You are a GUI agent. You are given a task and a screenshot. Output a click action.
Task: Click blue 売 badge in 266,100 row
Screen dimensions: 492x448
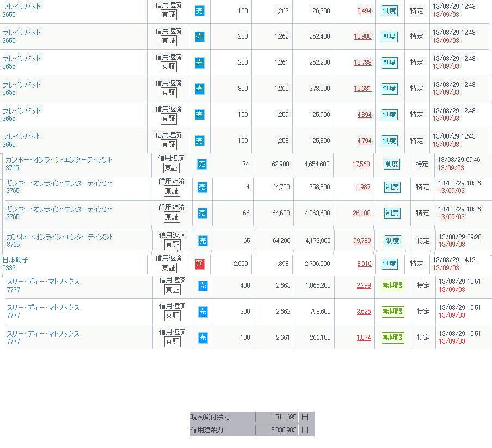(202, 338)
